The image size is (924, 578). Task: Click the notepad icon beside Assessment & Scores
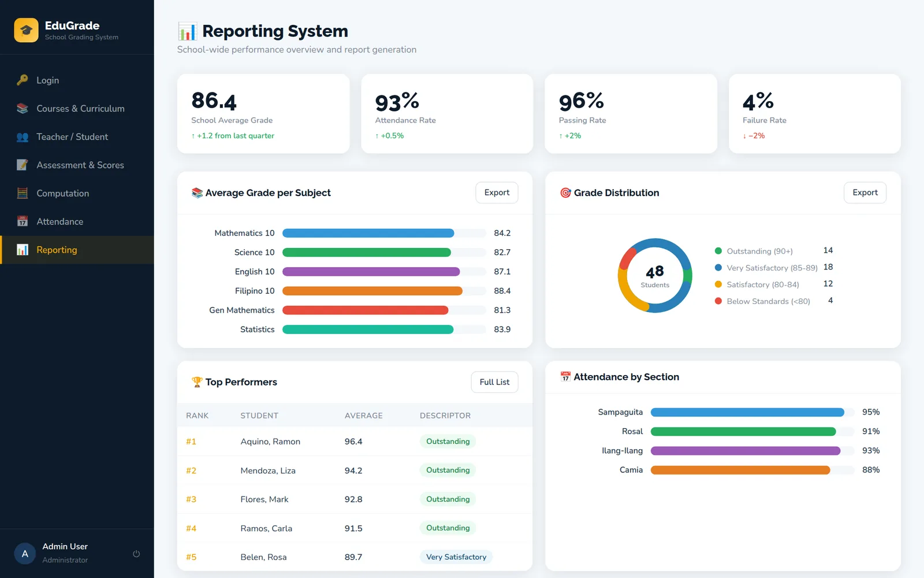click(23, 165)
